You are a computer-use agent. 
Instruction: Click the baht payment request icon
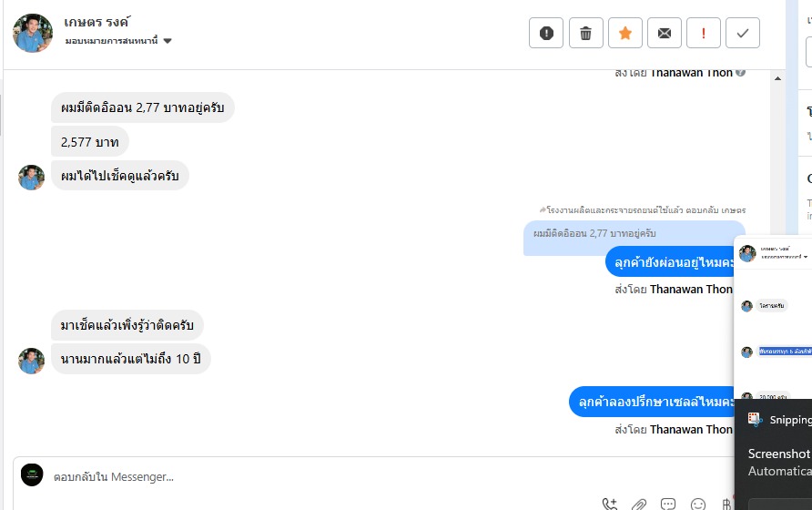coord(726,505)
